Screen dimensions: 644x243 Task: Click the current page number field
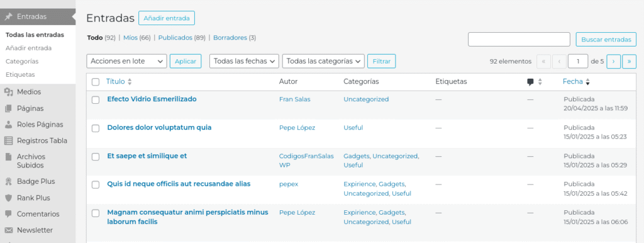click(579, 61)
